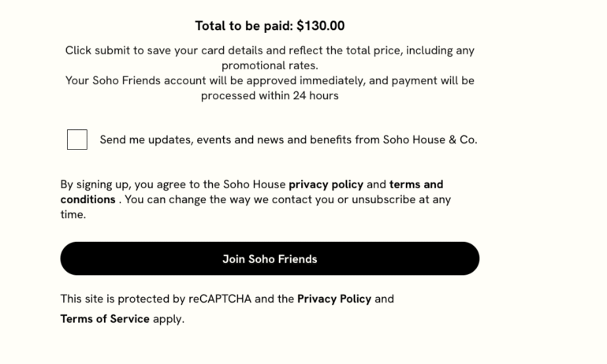
Task: Click the word "reCAPTCHA" in the footer
Action: click(x=220, y=299)
